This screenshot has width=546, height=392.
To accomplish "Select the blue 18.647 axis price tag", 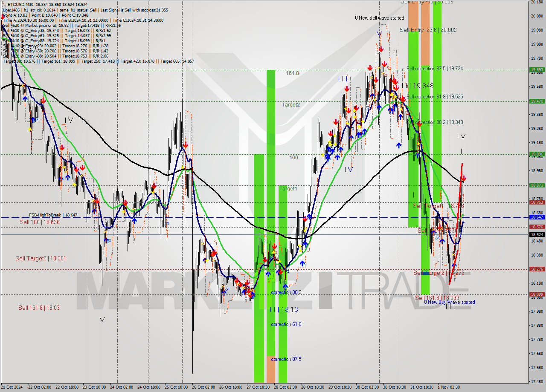I will [x=537, y=217].
